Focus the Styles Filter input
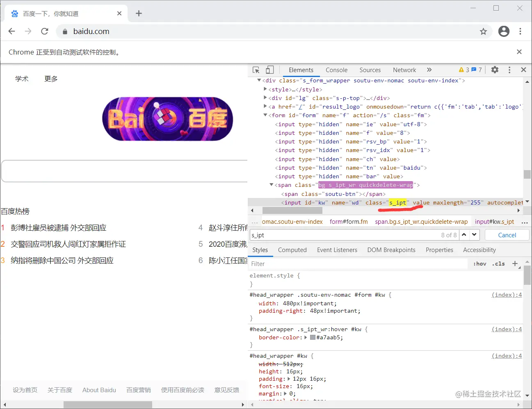This screenshot has height=409, width=532. (358, 264)
